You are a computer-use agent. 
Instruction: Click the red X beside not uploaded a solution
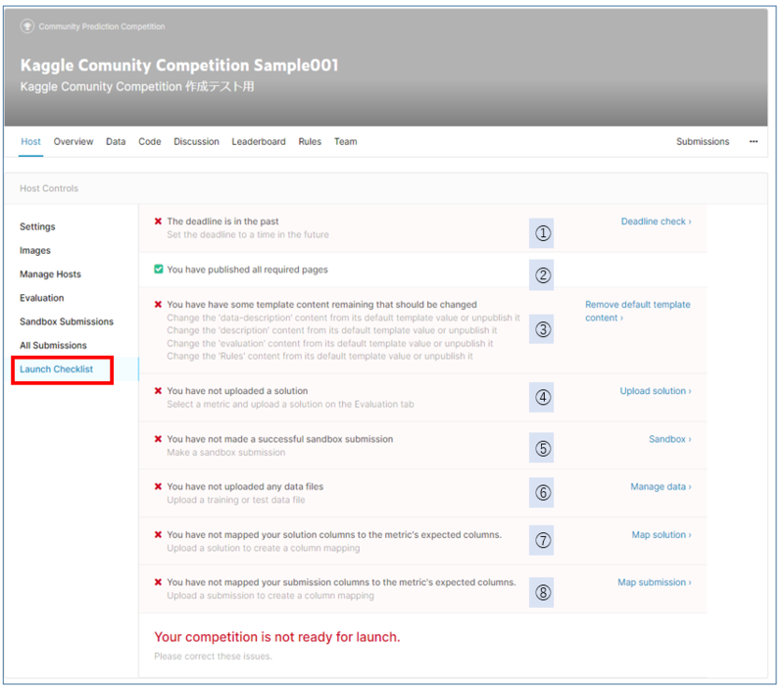[x=158, y=390]
